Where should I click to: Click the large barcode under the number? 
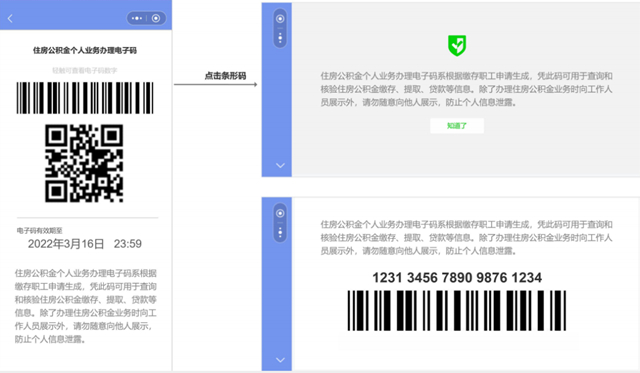point(457,311)
